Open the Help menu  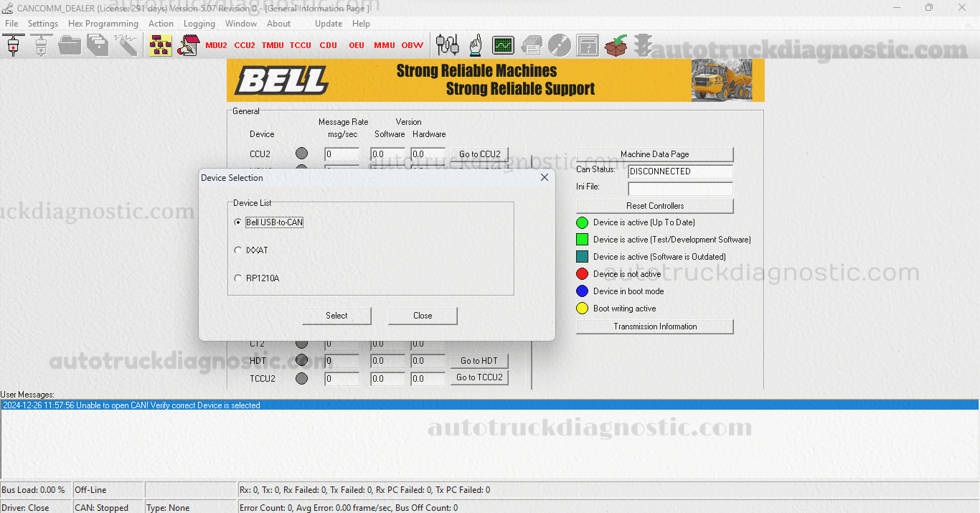coord(362,24)
